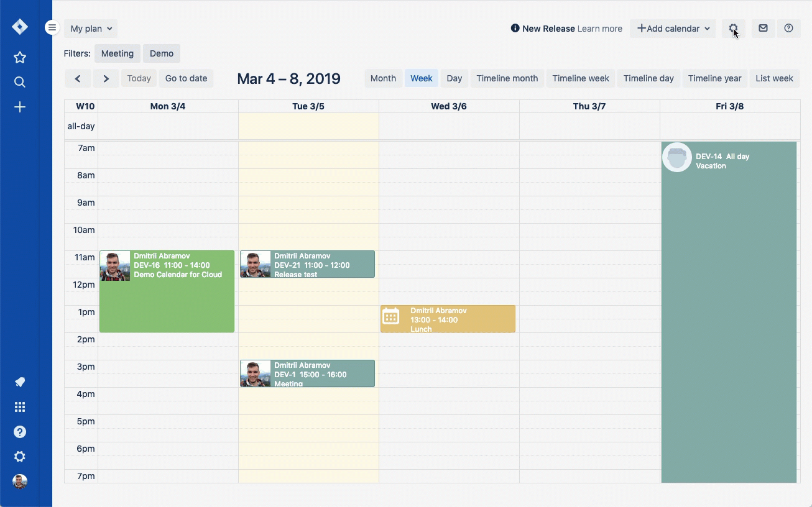Click the plus Create icon in sidebar
The width and height of the screenshot is (812, 507).
coord(20,107)
